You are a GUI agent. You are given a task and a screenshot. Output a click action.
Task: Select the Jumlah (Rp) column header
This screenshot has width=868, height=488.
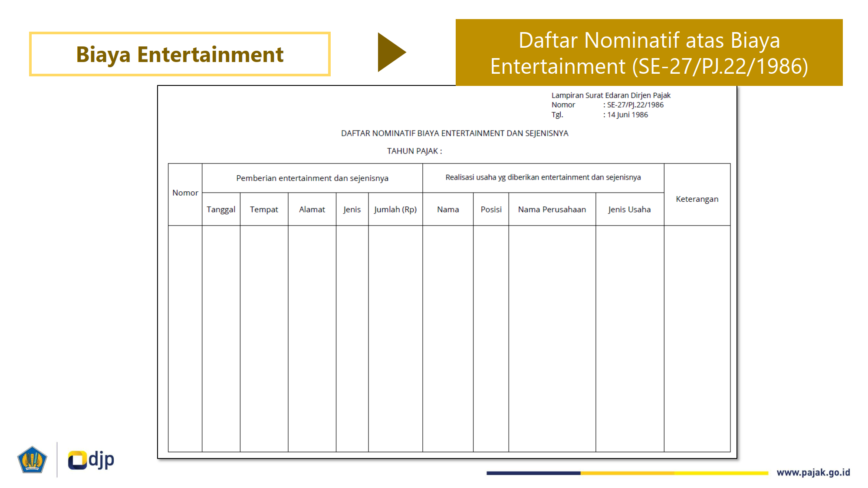click(x=395, y=210)
